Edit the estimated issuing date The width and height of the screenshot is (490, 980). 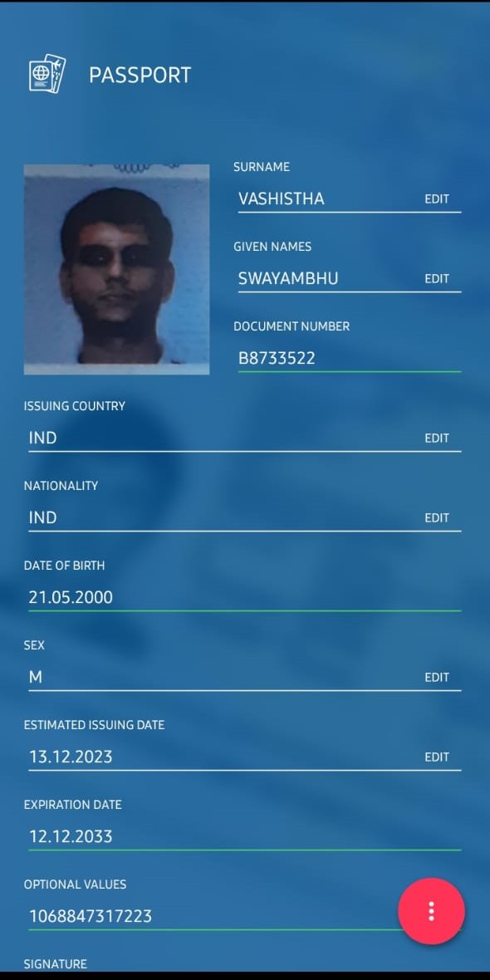coord(437,757)
